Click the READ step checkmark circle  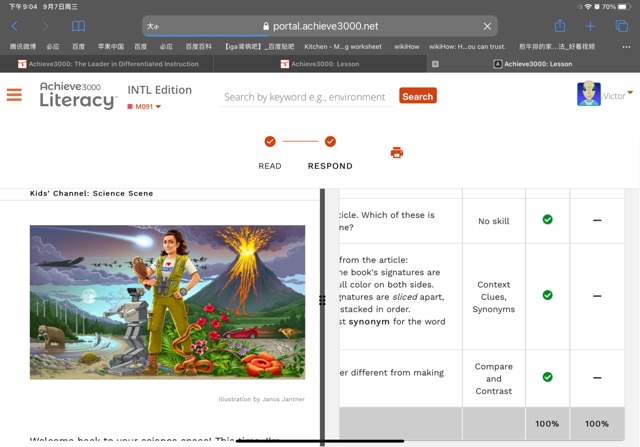pos(270,141)
